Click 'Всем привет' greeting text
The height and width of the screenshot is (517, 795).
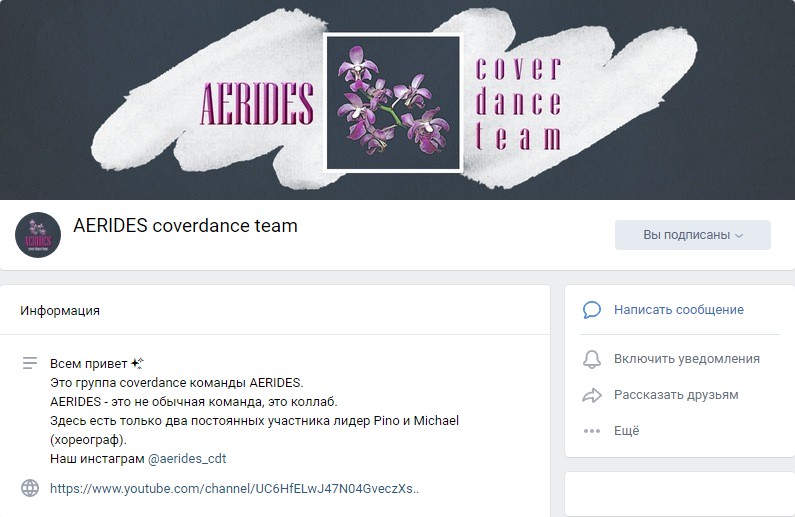pyautogui.click(x=89, y=363)
